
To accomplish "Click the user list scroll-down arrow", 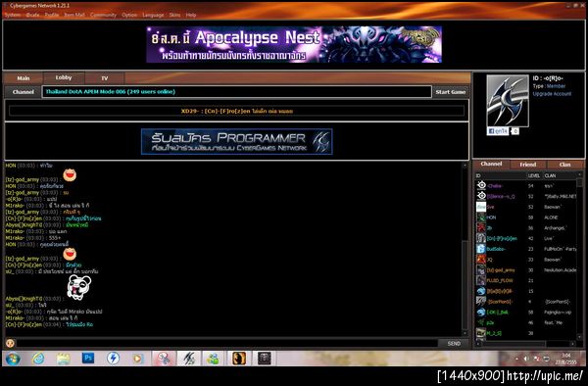I will [x=580, y=336].
